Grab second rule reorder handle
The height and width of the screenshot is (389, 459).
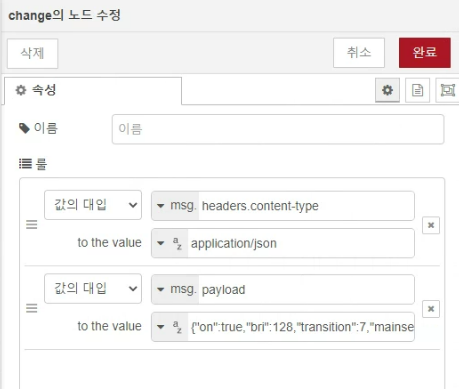click(32, 308)
